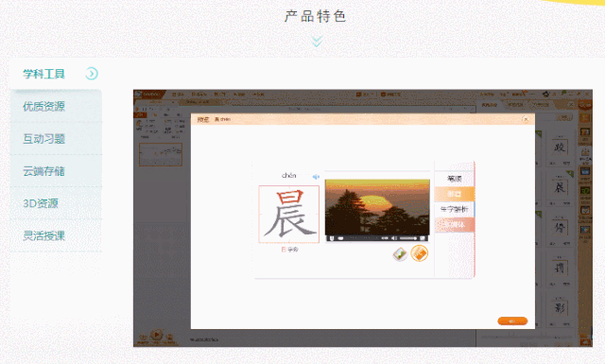Pause the sunrise video playback
Screen dimensions: 605x364
click(332, 238)
